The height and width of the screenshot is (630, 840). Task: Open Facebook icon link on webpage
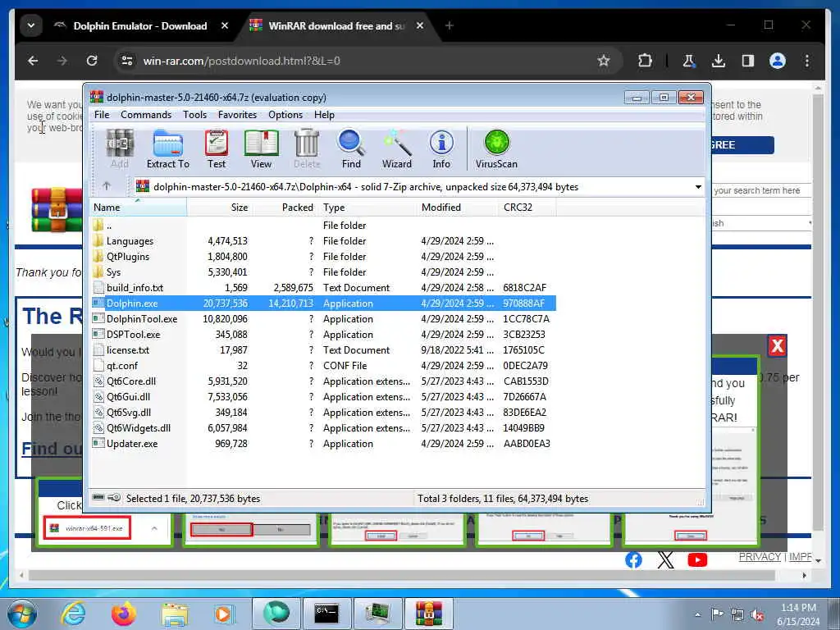[633, 559]
